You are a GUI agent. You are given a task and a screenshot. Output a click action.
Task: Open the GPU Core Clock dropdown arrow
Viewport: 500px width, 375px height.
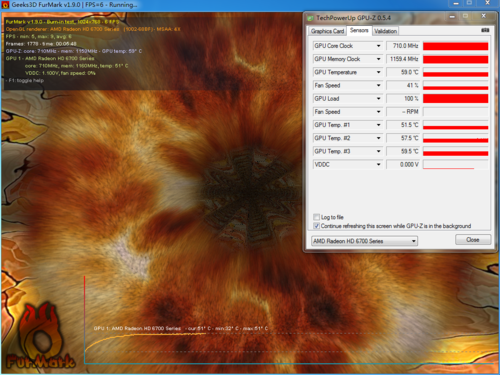[378, 46]
